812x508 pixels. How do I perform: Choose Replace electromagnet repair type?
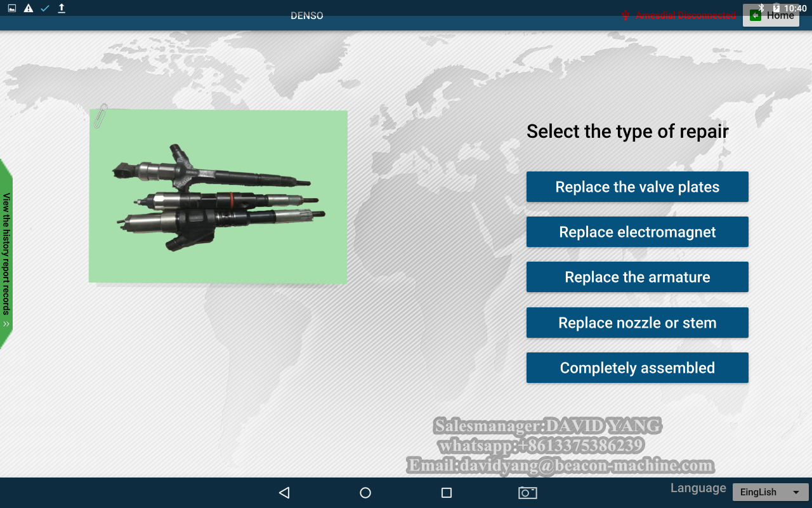[x=637, y=232]
